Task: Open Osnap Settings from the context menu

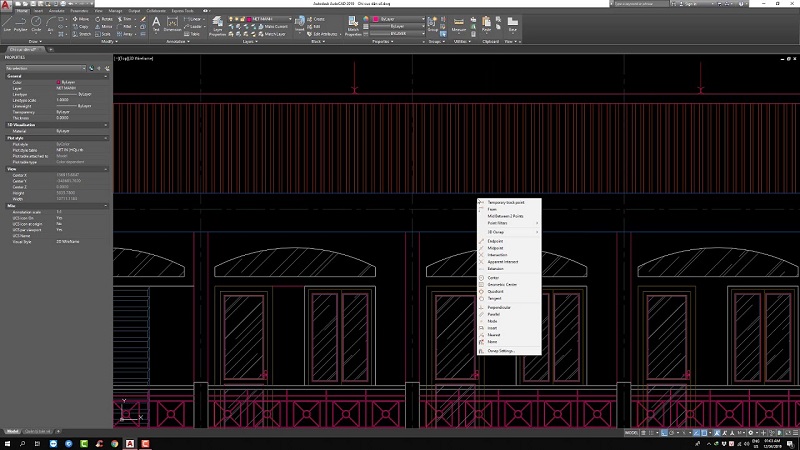Action: (500, 351)
